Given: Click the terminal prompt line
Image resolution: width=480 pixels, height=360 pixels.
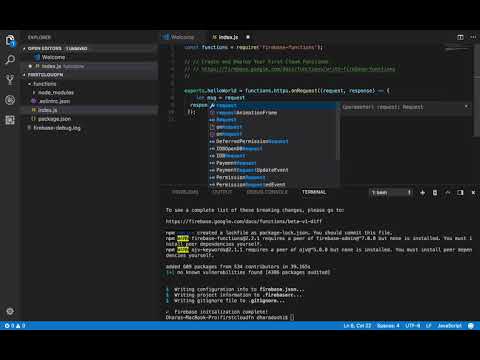Looking at the screenshot, I should pyautogui.click(x=230, y=318).
